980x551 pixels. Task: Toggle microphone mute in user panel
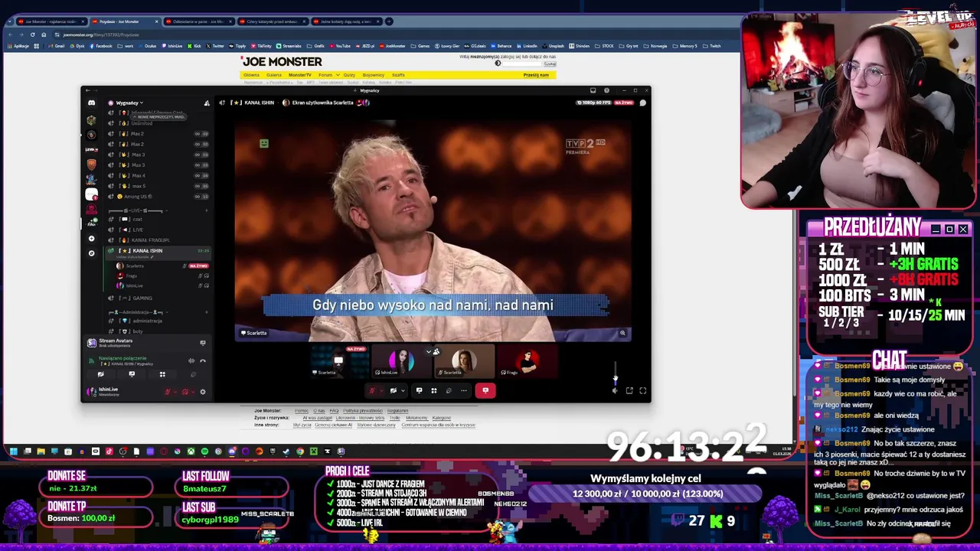168,392
